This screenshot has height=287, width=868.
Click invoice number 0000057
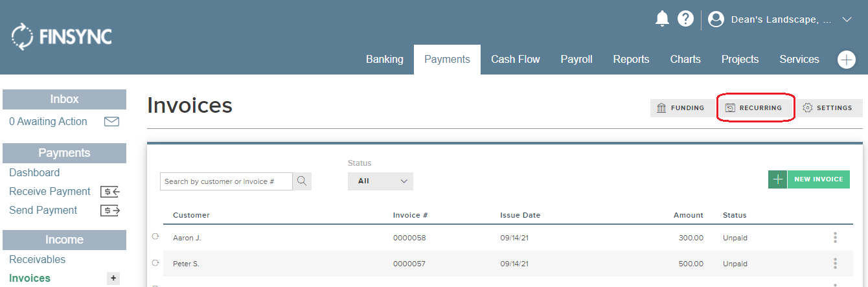(x=409, y=264)
